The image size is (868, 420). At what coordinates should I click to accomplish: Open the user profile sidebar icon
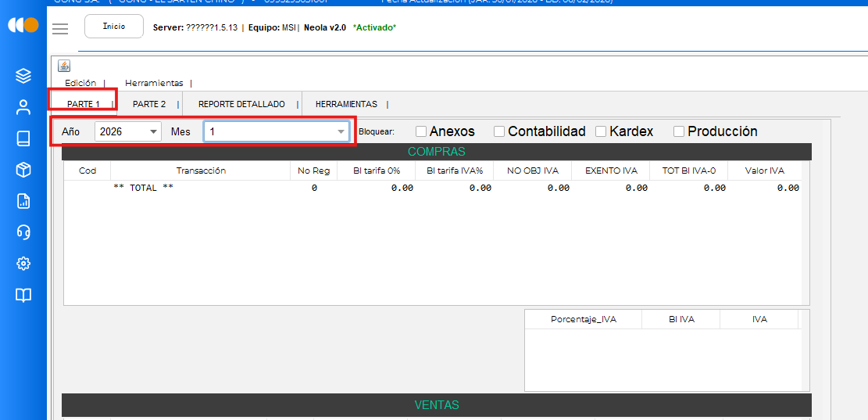coord(23,107)
